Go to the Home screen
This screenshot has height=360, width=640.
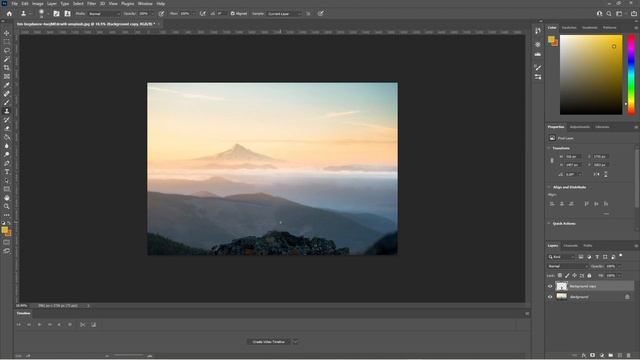[9, 13]
